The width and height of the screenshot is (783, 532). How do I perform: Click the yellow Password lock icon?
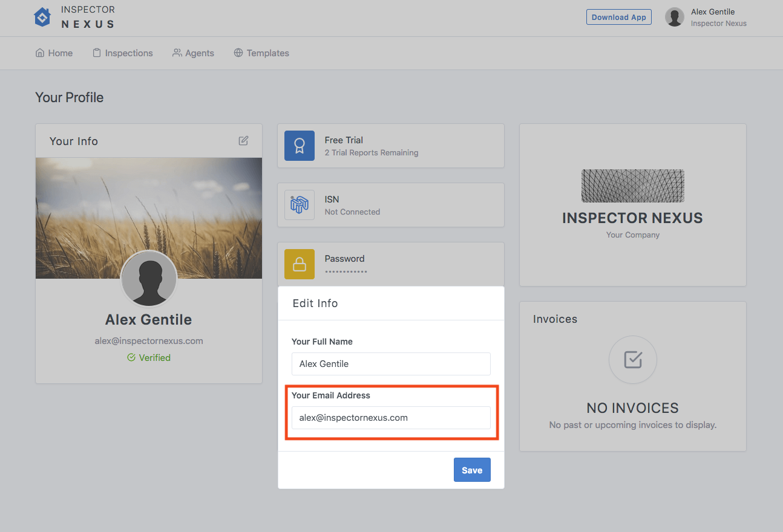click(x=300, y=264)
